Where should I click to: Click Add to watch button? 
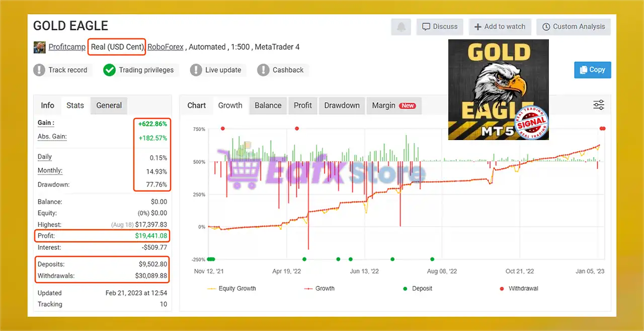click(x=500, y=27)
